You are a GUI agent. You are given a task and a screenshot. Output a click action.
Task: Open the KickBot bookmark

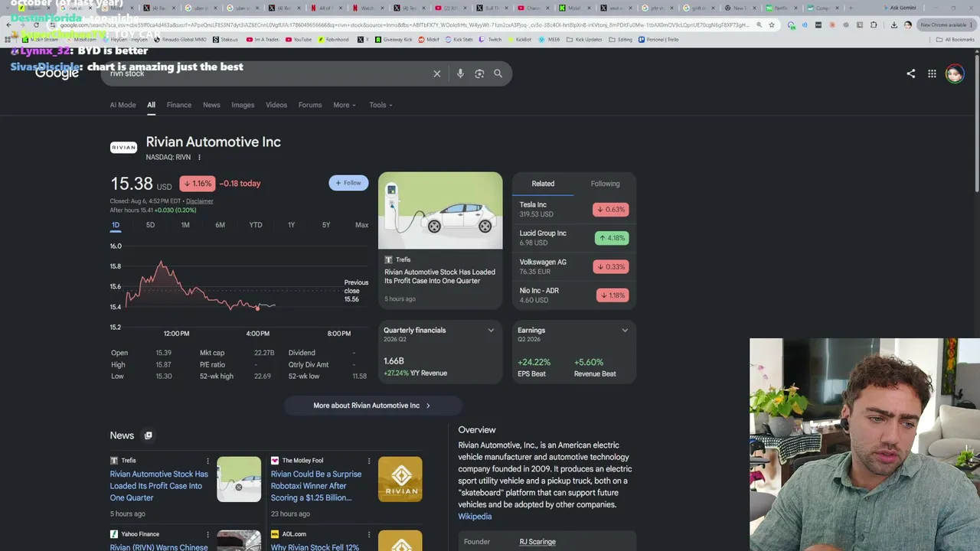(x=520, y=39)
